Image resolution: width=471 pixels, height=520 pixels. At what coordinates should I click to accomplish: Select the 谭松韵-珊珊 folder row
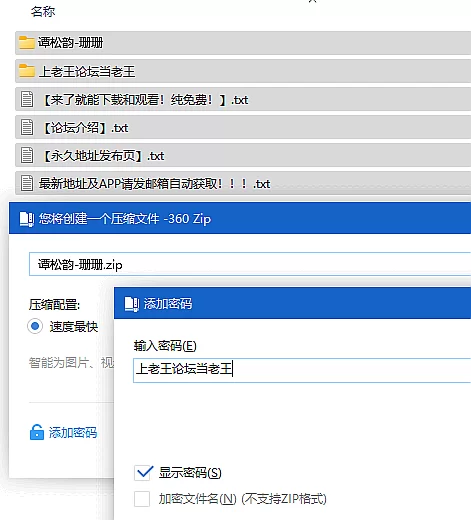243,43
